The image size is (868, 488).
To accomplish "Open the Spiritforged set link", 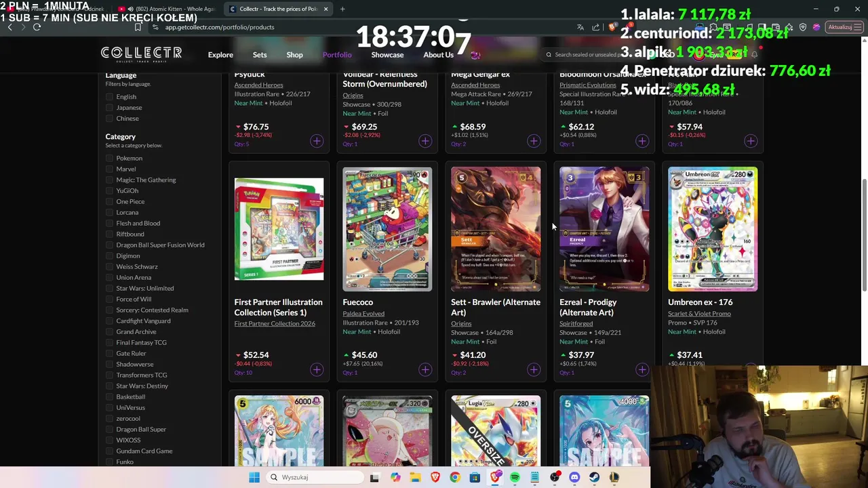I will click(576, 324).
